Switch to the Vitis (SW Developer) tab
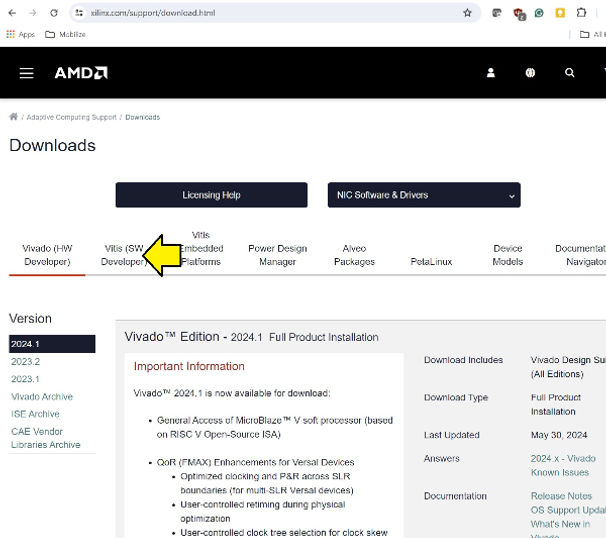 coord(123,255)
